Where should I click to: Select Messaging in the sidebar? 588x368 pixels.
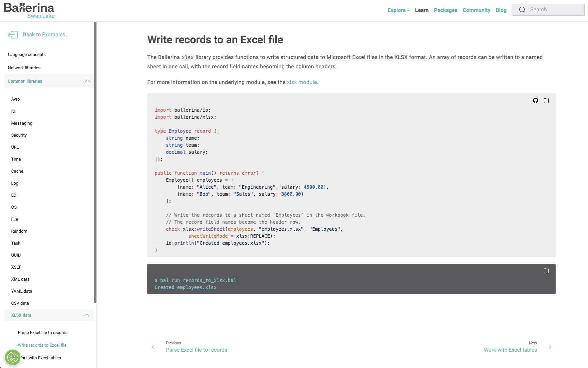point(22,123)
